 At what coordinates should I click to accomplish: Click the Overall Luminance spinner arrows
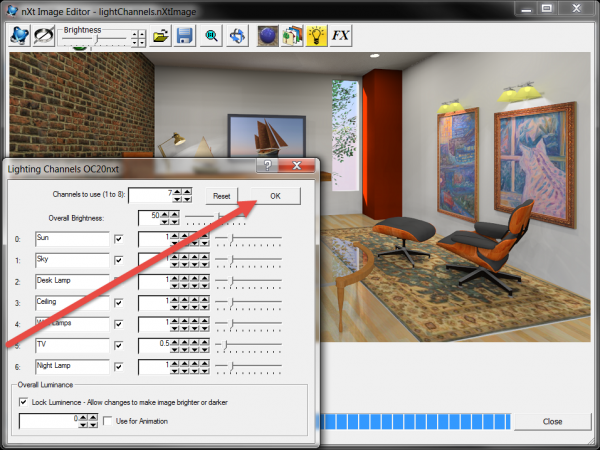[x=88, y=421]
